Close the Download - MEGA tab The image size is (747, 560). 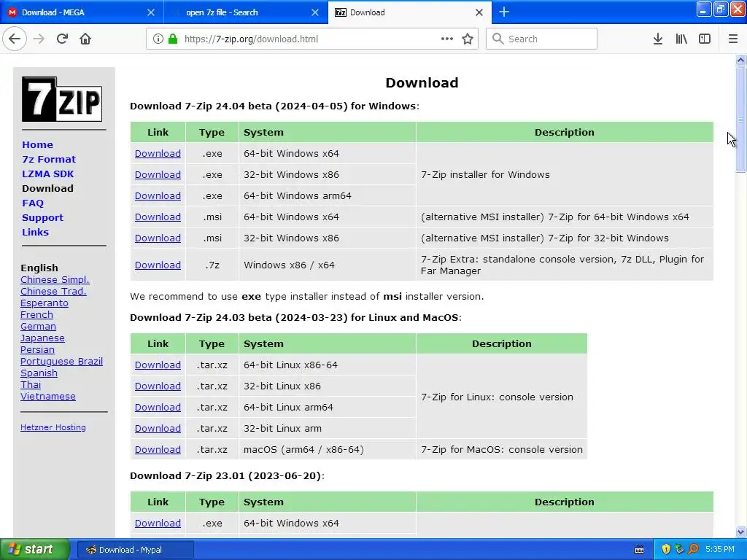click(151, 12)
